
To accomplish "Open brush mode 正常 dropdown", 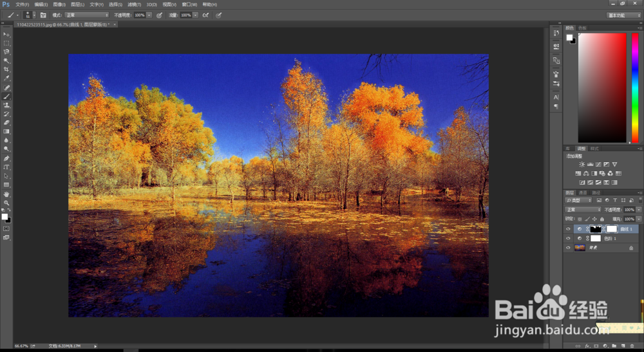I will [87, 15].
